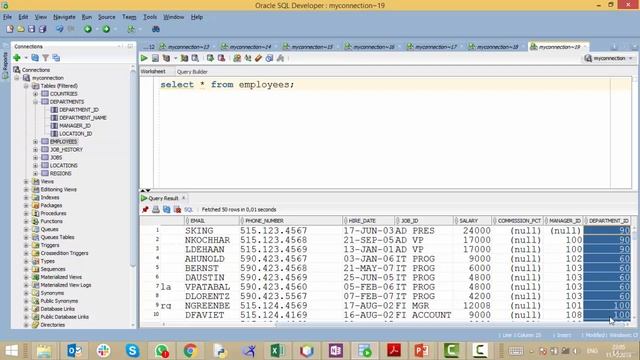Expand the COUNTRIES table node
This screenshot has height=360, width=640.
tap(36, 94)
